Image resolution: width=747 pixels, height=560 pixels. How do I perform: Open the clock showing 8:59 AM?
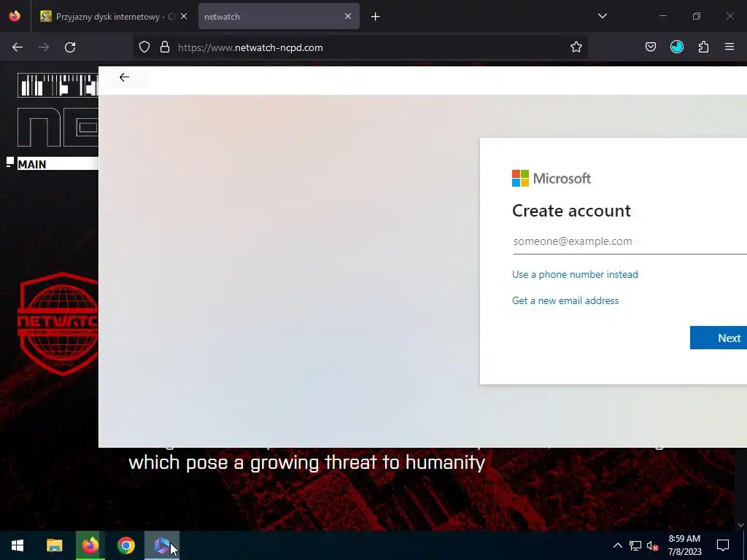(684, 545)
